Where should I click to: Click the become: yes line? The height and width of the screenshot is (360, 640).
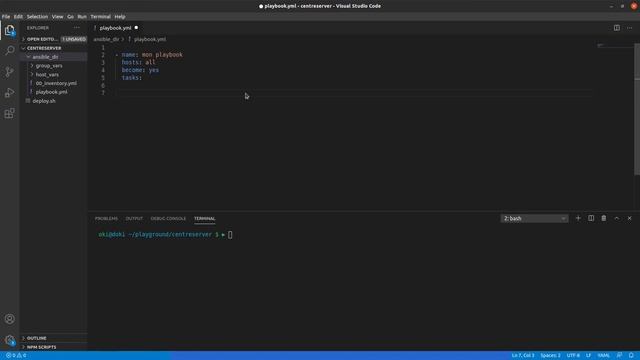click(x=140, y=70)
